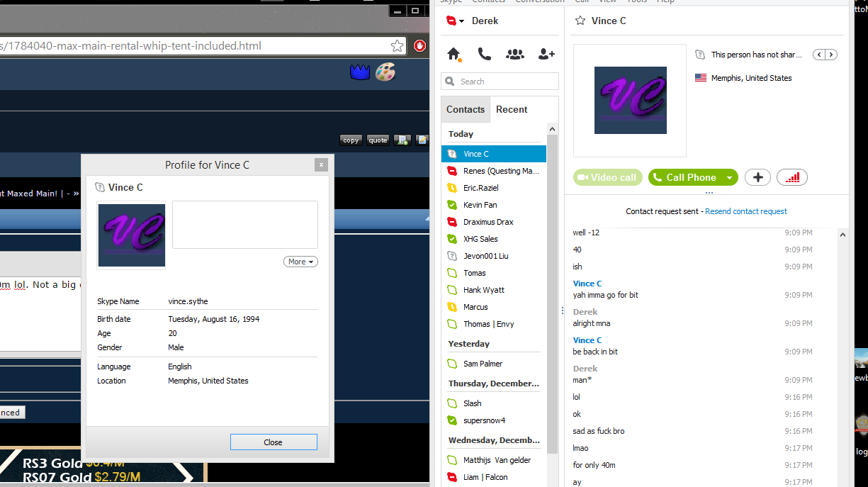Click the busy status icon beside Liam | Falcon
This screenshot has width=868, height=487.
tap(452, 477)
